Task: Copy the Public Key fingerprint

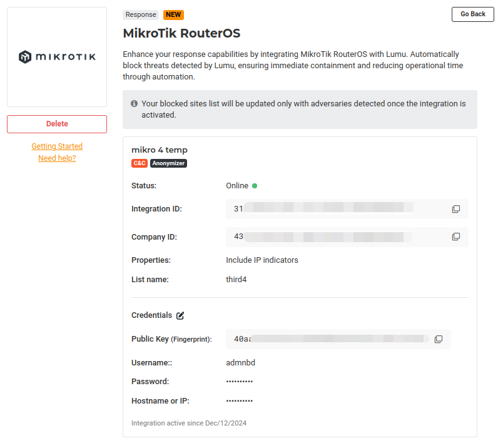Action: [439, 339]
